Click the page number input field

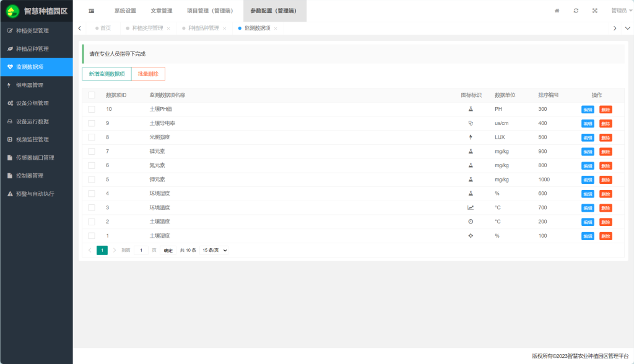[x=141, y=250]
